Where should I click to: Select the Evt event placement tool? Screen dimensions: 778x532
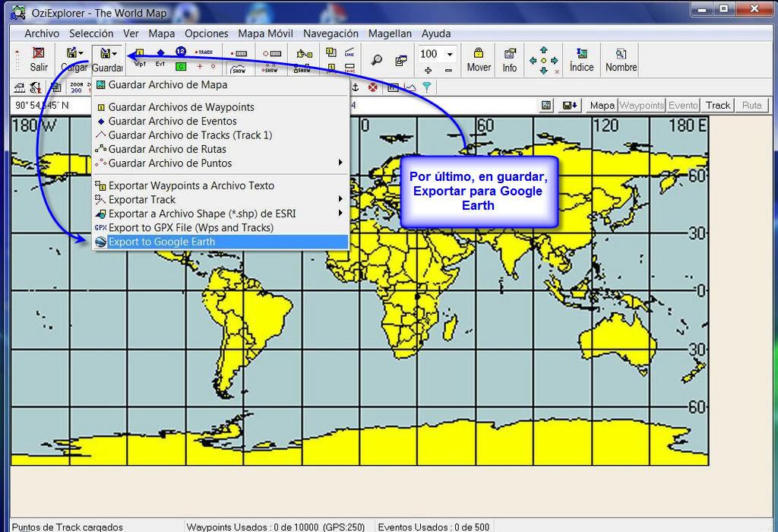160,58
